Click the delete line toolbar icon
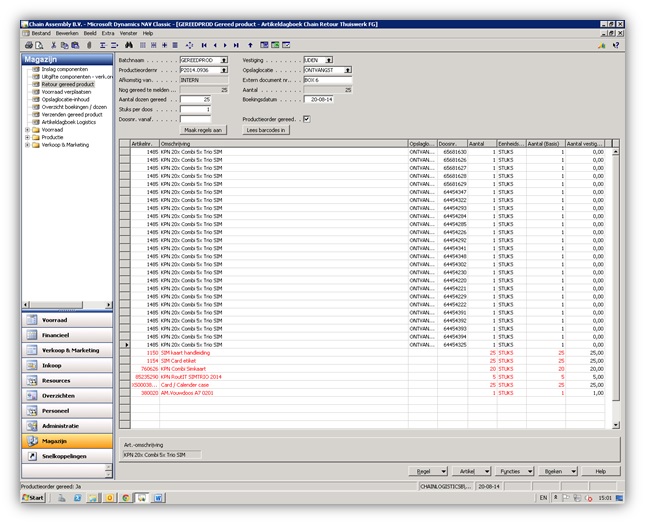Screen dimensions: 645x524 pos(114,45)
